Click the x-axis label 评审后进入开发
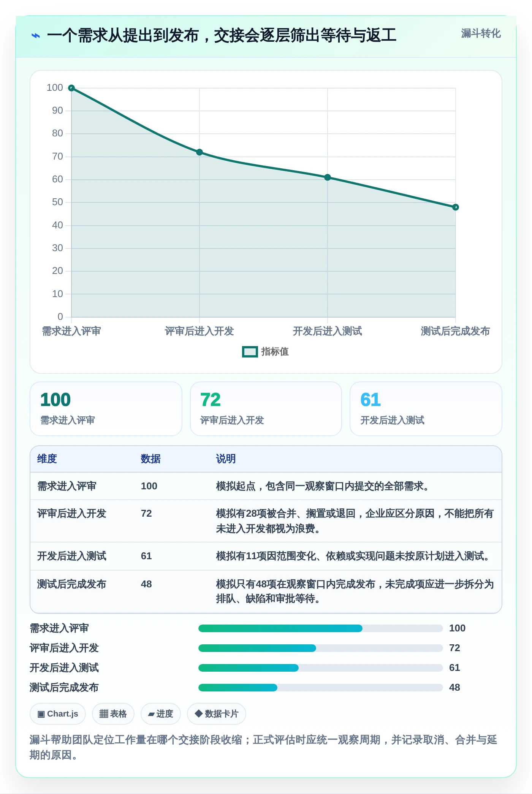The image size is (532, 794). click(x=199, y=331)
